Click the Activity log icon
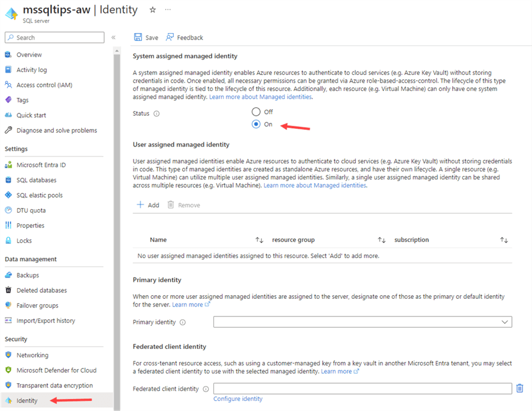The width and height of the screenshot is (532, 411). point(8,70)
